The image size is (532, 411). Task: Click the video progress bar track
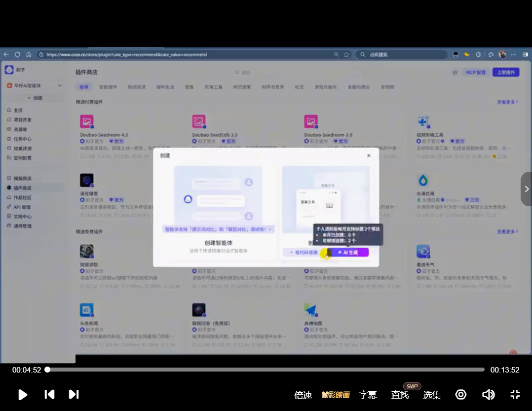coord(266,370)
